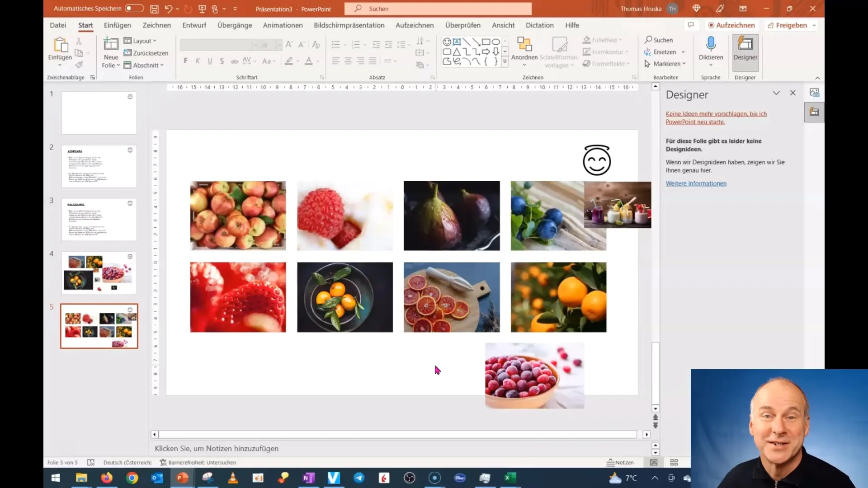Click the Neue Folie icon
This screenshot has height=488, width=868.
pos(111,44)
